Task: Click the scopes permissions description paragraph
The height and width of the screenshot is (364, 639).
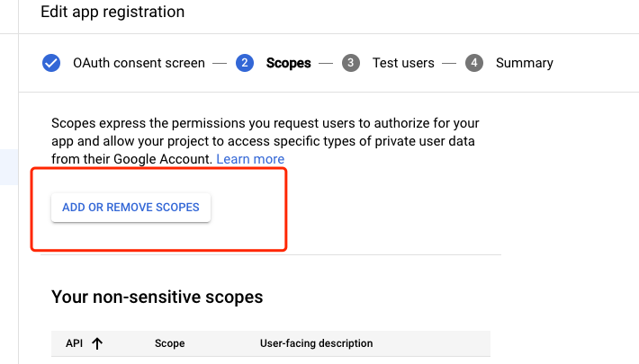Action: click(263, 140)
